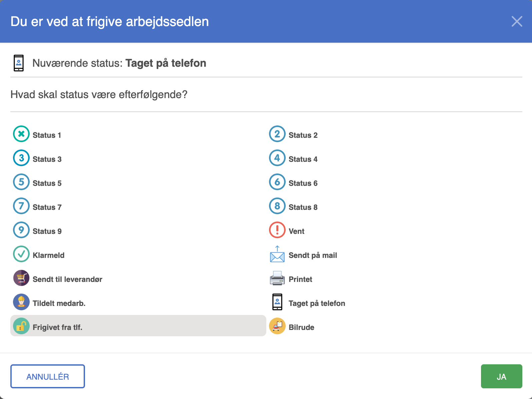The height and width of the screenshot is (399, 532).
Task: Click the envelope Sendt på mail icon
Action: pyautogui.click(x=277, y=254)
